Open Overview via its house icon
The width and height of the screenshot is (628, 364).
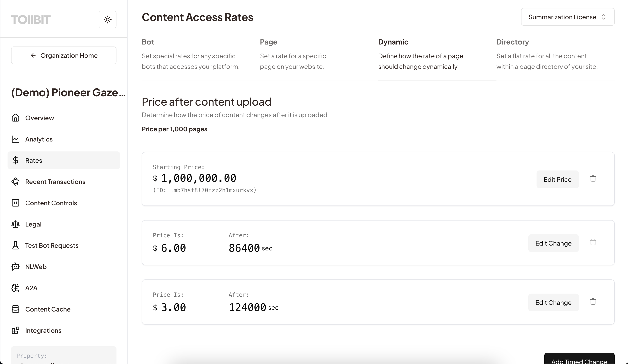point(16,118)
